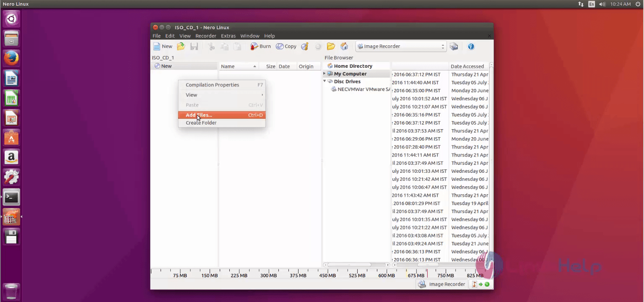Click the Open compilation folder icon
The height and width of the screenshot is (302, 644).
(x=181, y=47)
